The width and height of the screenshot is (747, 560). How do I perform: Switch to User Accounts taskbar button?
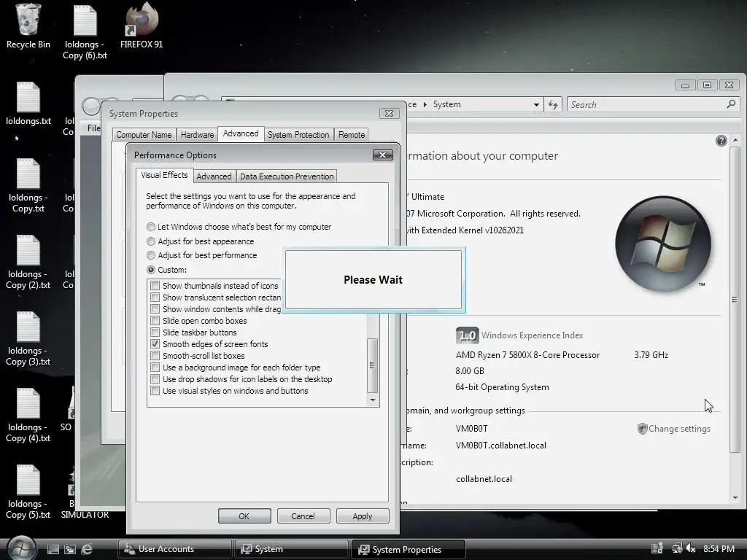tap(175, 549)
